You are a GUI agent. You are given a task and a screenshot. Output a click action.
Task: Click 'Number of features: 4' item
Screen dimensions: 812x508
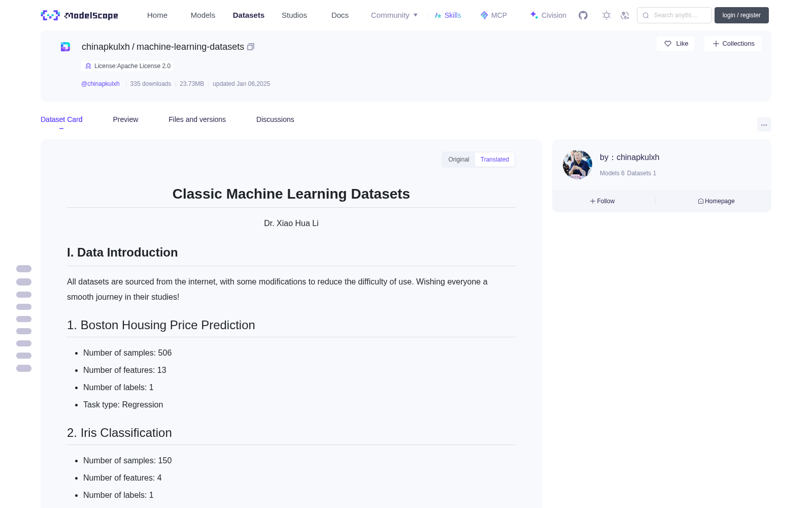122,478
